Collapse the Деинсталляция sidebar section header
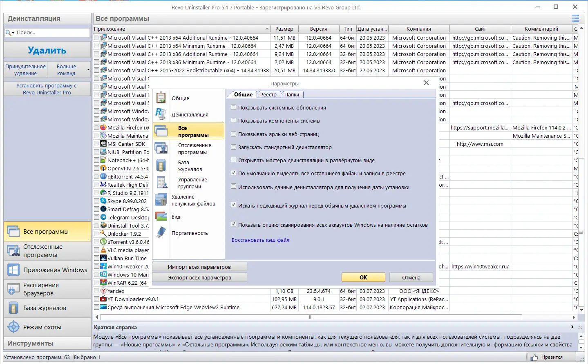The width and height of the screenshot is (588, 364). click(x=47, y=18)
